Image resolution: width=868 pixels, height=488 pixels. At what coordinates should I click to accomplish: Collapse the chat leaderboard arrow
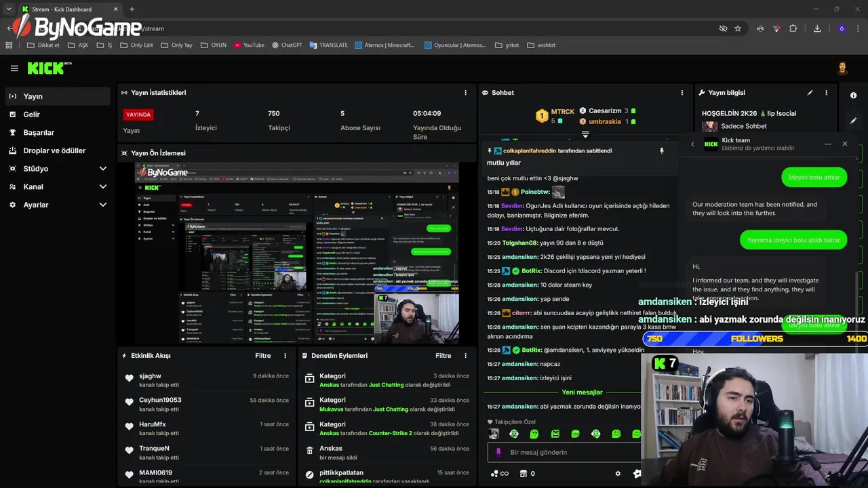(585, 134)
